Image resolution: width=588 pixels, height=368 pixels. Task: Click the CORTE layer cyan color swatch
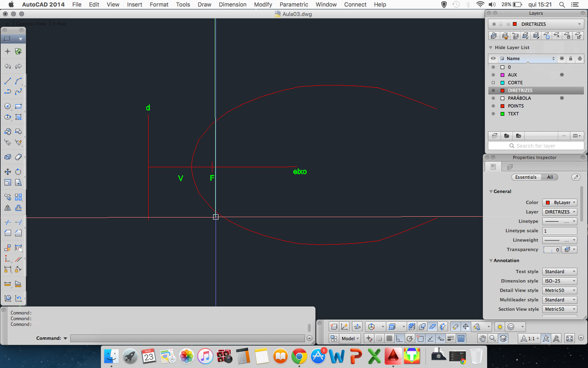[x=503, y=83]
